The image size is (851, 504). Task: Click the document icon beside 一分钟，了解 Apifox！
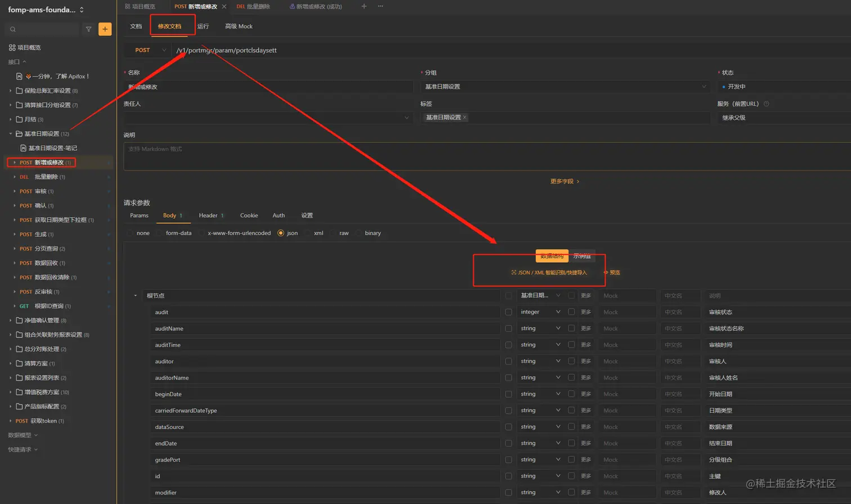coord(19,76)
